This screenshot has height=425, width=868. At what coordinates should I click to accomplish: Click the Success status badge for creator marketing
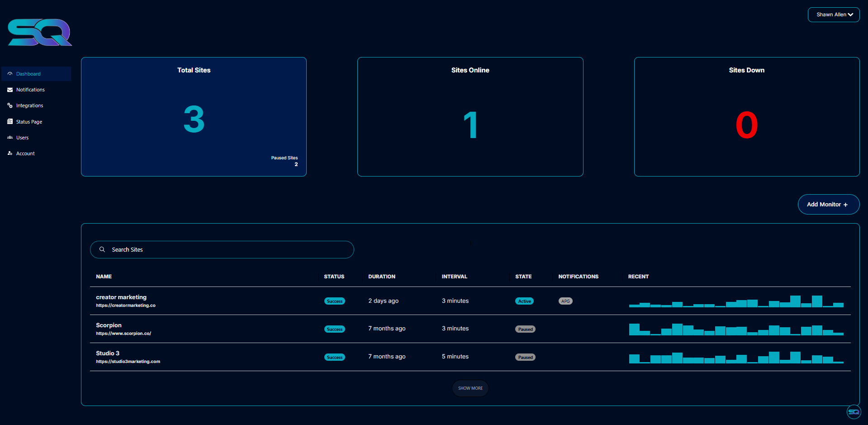[x=335, y=301]
